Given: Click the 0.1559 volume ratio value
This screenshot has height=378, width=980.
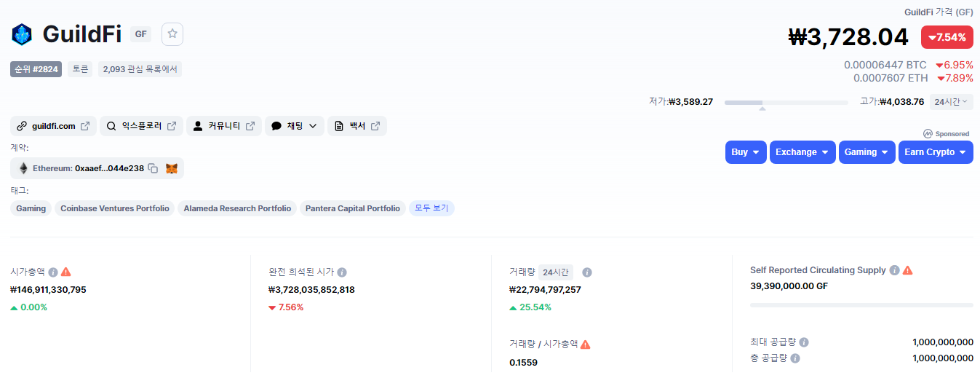Looking at the screenshot, I should (x=523, y=362).
